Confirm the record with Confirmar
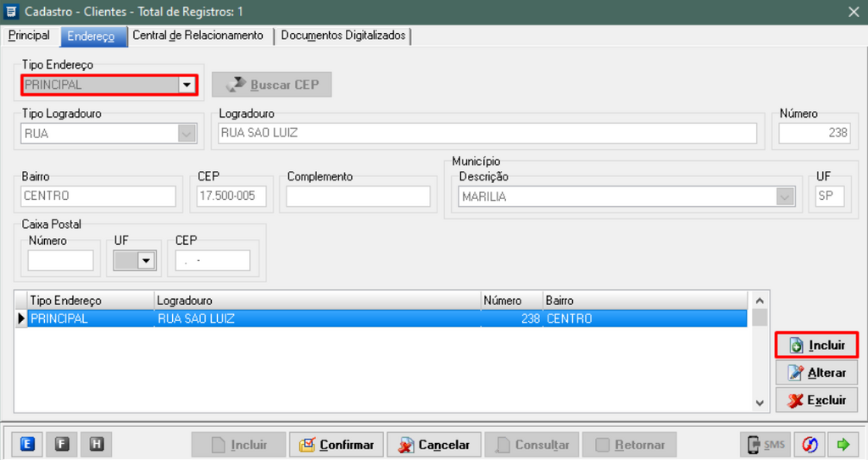This screenshot has height=460, width=868. (x=337, y=445)
